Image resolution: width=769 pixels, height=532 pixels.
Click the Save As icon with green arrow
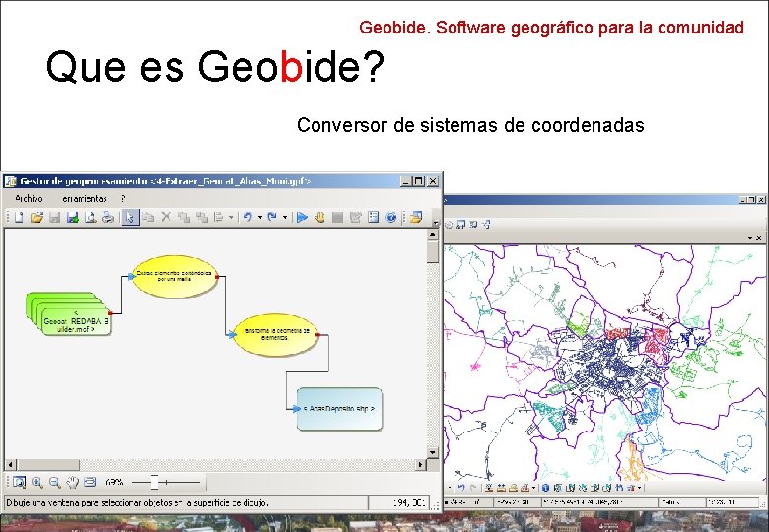73,217
